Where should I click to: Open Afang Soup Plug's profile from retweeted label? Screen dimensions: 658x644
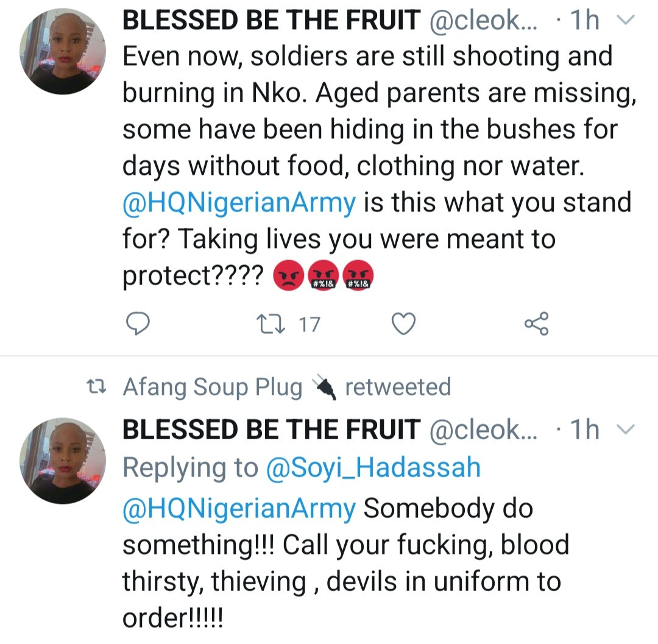click(213, 387)
